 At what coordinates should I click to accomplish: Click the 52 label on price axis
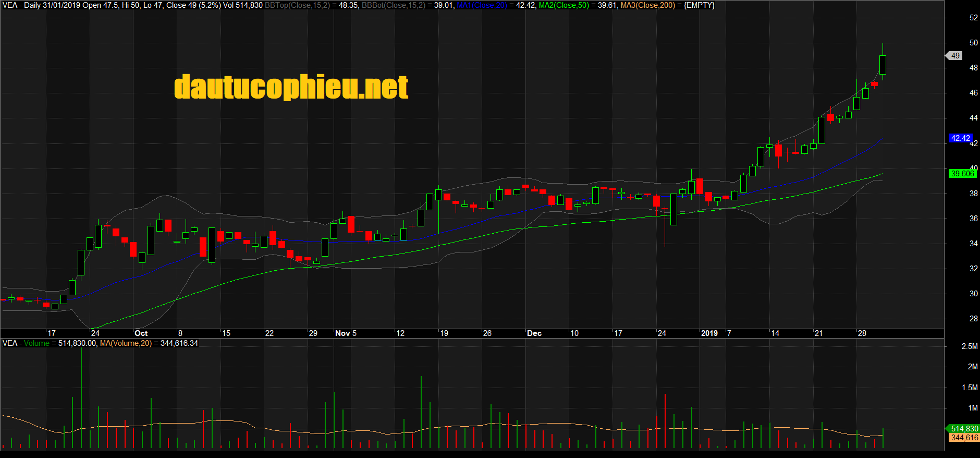click(x=973, y=18)
